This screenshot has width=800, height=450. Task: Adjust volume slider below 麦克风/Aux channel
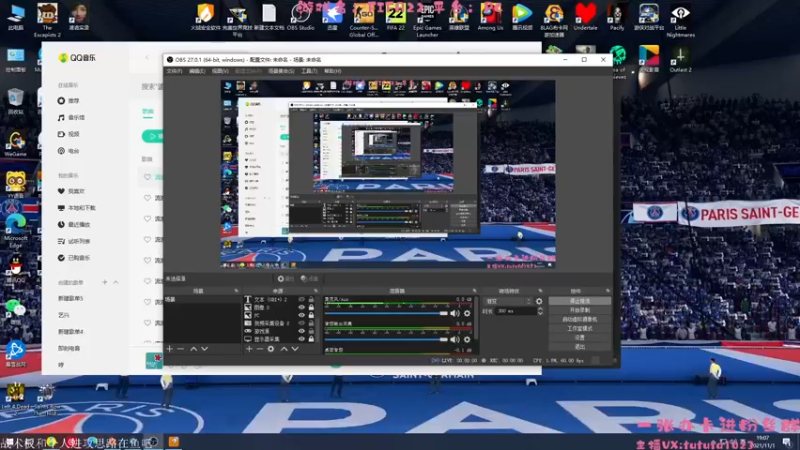[386, 339]
